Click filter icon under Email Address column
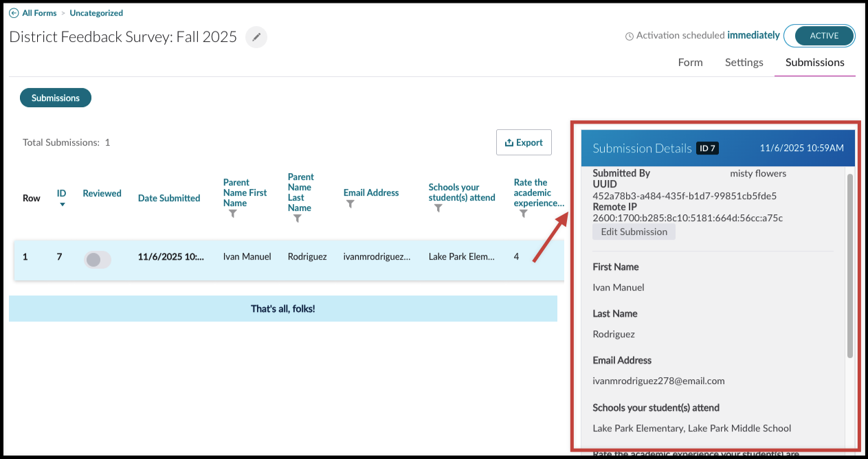Image resolution: width=868 pixels, height=459 pixels. [x=350, y=204]
